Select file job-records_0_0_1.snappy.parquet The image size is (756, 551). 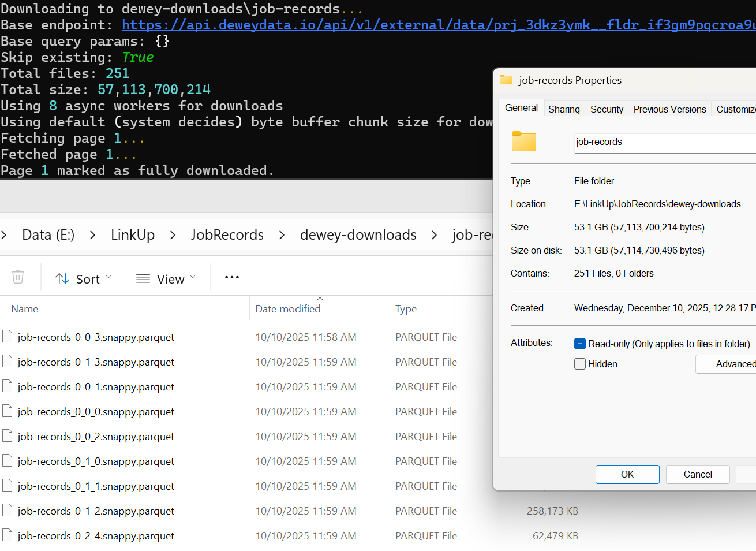[x=96, y=387]
